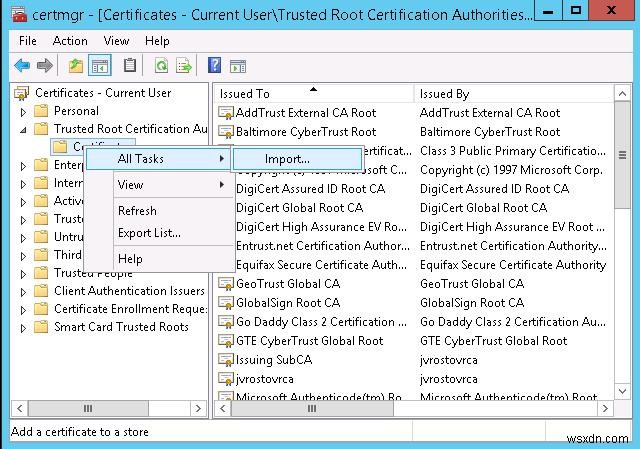Click the Certificate Enrollment Requests folder icon
The image size is (640, 449).
point(41,309)
